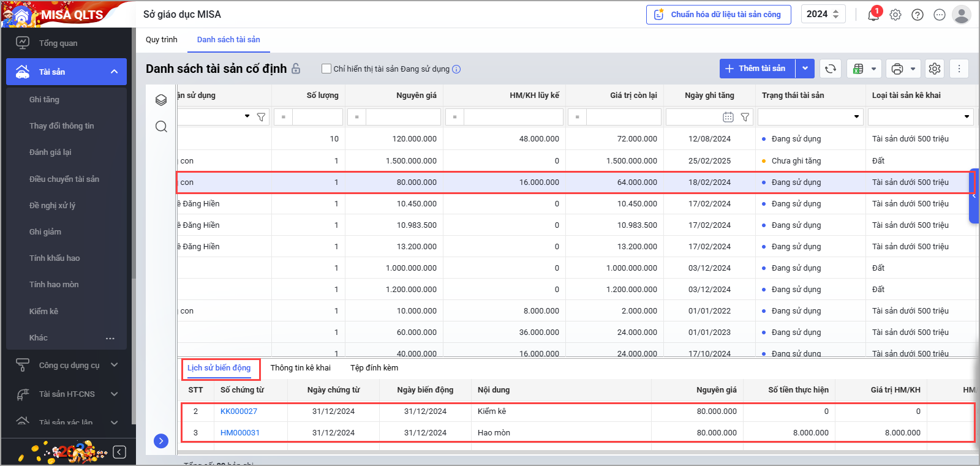Viewport: 980px width, 466px height.
Task: Click the Nguyên giá filter input field
Action: (402, 116)
